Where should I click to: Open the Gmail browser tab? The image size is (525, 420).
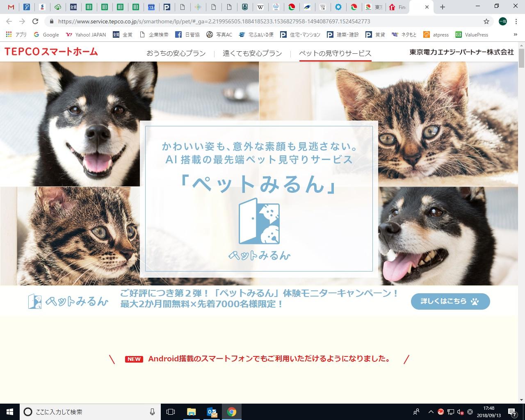tap(11, 7)
